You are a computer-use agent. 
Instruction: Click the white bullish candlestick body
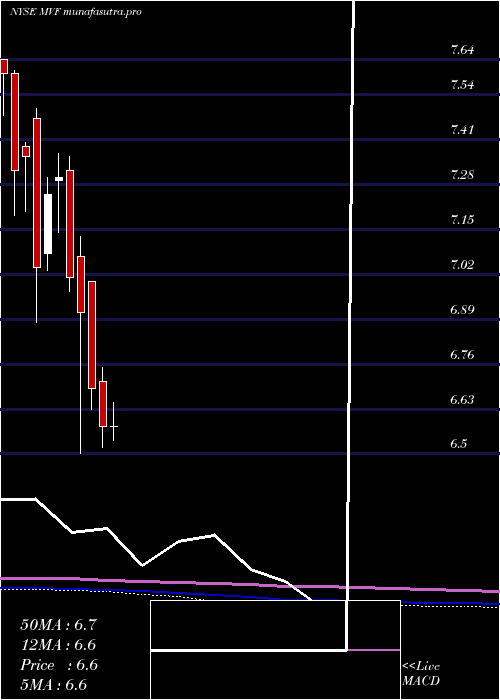tap(47, 224)
